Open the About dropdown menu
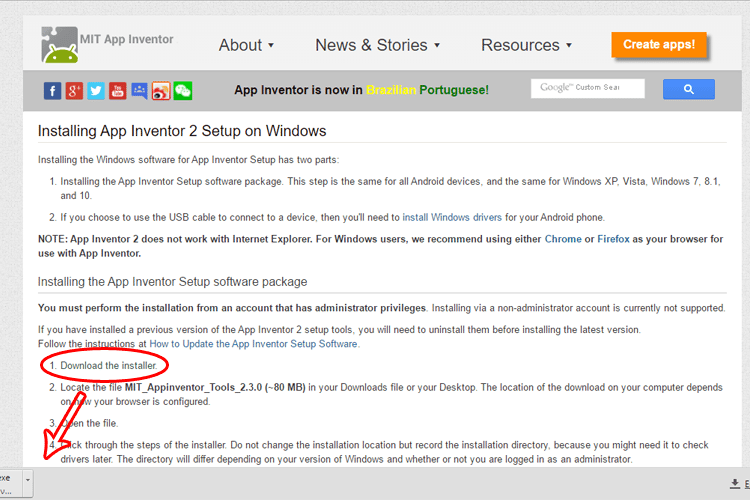750x500 pixels. click(x=246, y=45)
